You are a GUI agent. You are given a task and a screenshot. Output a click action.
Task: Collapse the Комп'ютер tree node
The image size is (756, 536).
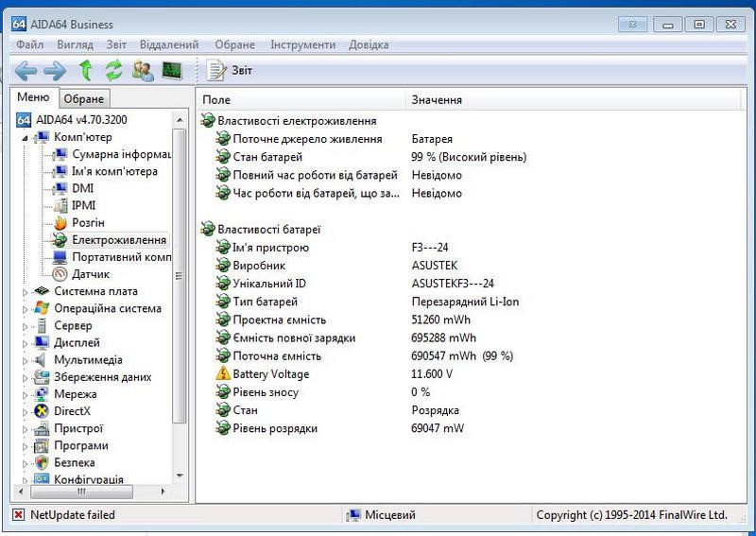pyautogui.click(x=25, y=138)
